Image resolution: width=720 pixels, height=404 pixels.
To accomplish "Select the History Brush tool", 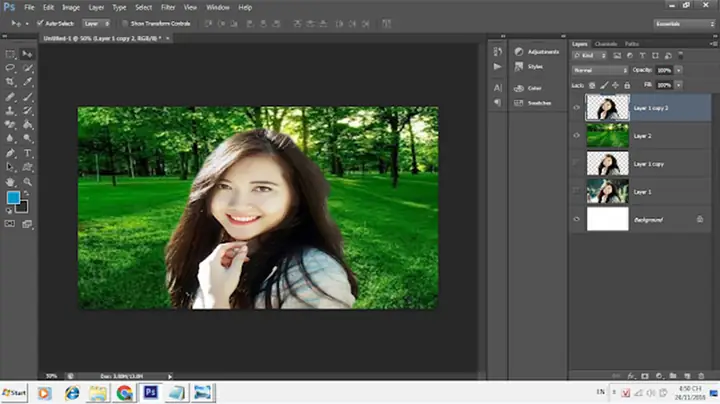I will point(28,111).
